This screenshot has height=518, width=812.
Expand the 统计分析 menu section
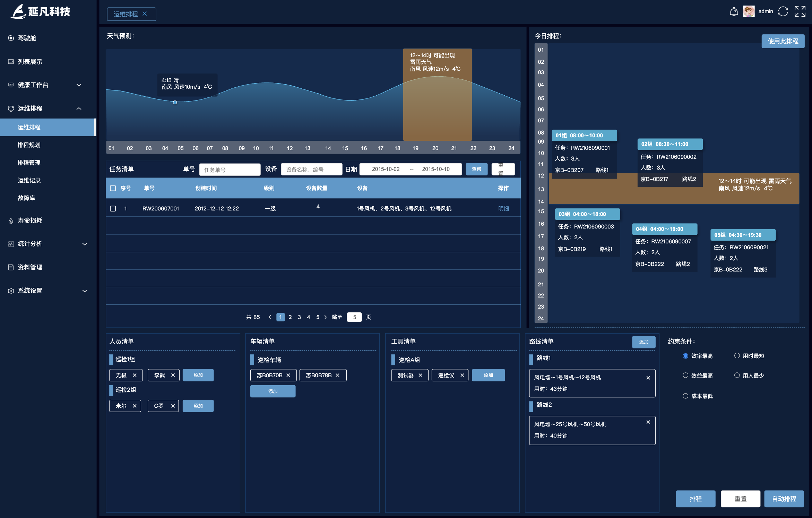[x=85, y=244]
